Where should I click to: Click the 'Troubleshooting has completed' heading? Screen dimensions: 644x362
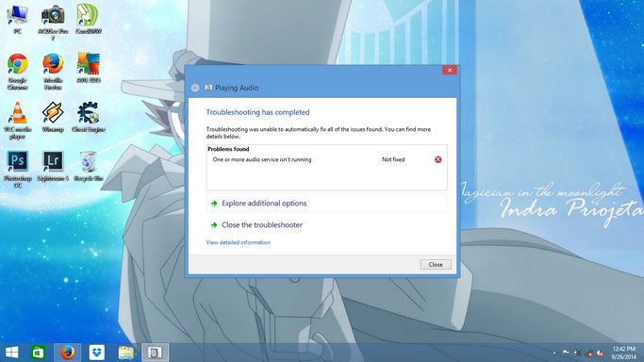tap(257, 112)
